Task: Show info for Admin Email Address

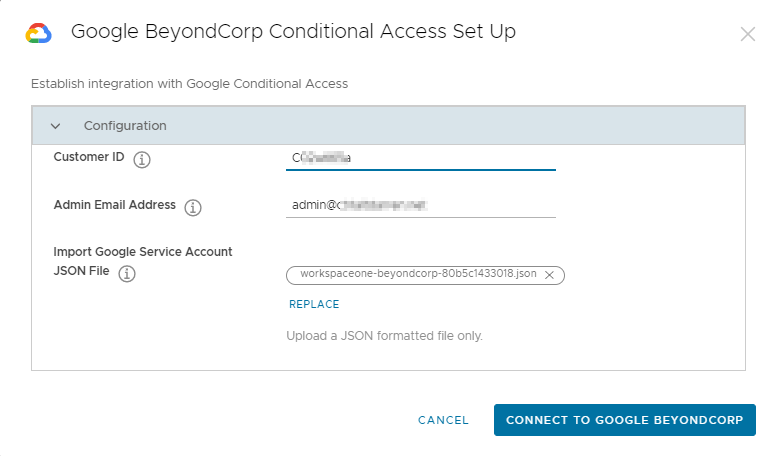Action: tap(193, 207)
